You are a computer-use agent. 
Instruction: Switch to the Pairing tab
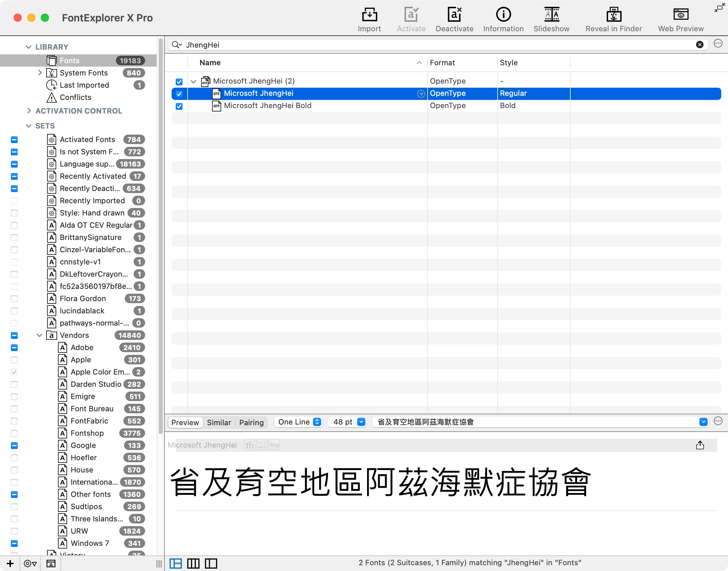click(252, 422)
